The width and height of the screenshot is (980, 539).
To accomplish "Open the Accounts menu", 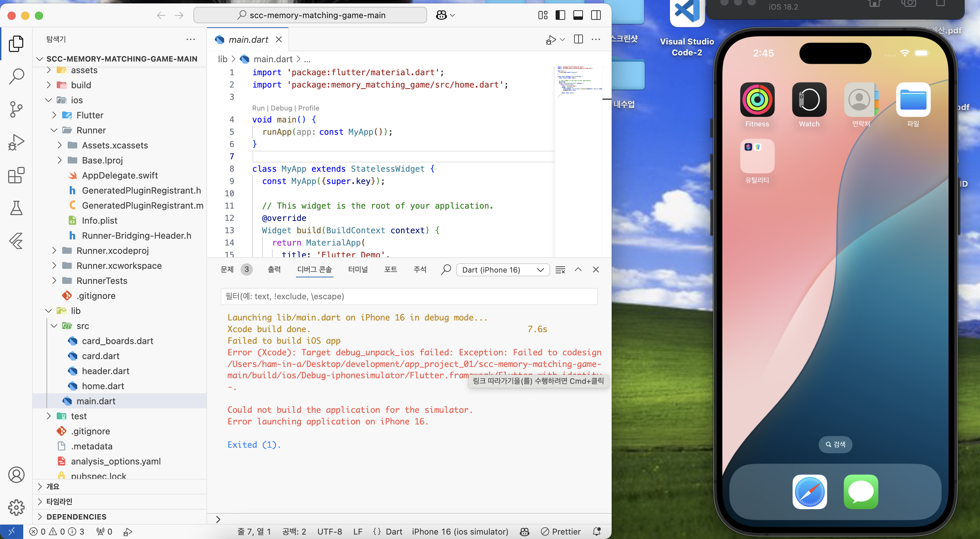I will tap(16, 475).
